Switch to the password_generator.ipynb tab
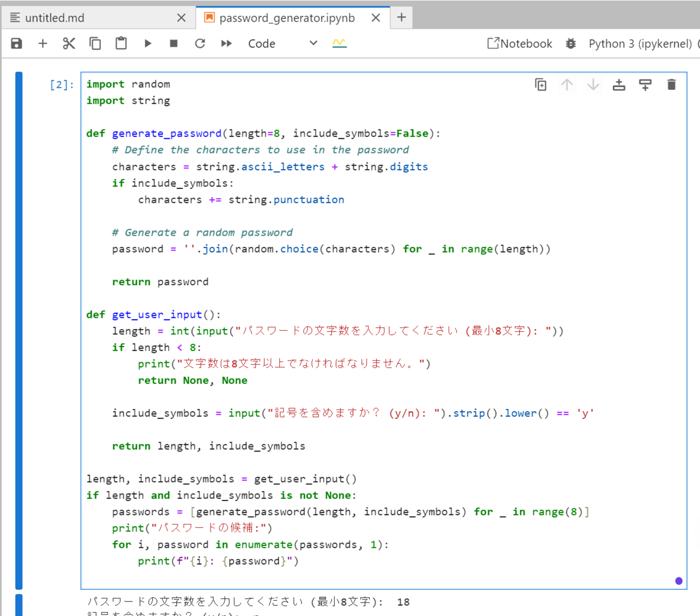700x616 pixels. click(293, 18)
